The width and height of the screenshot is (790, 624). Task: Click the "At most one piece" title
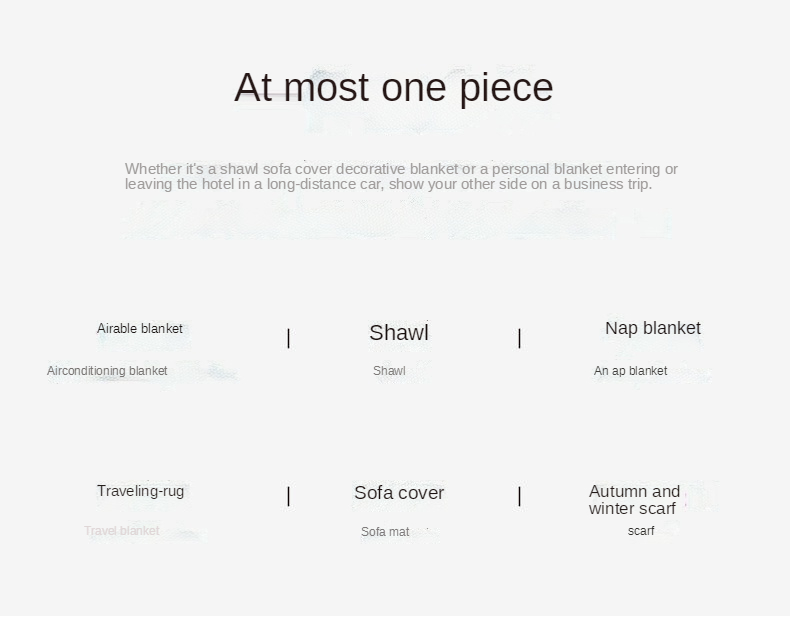[393, 88]
